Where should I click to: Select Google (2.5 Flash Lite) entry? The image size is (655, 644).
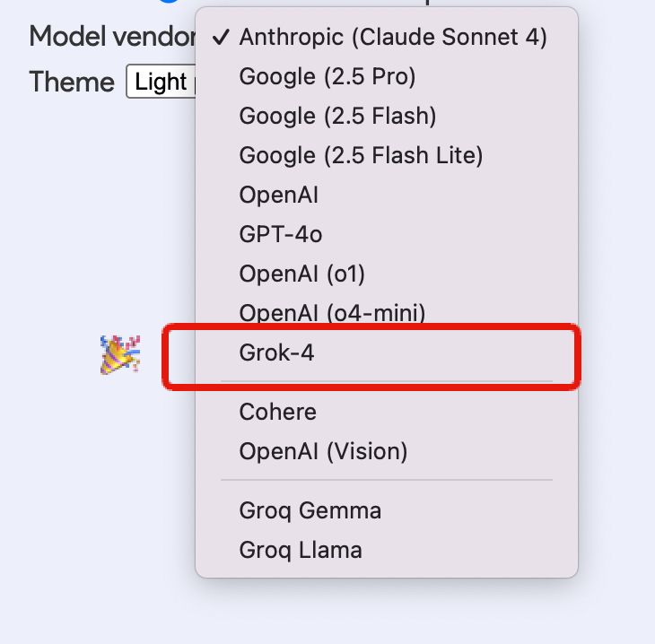pyautogui.click(x=361, y=155)
